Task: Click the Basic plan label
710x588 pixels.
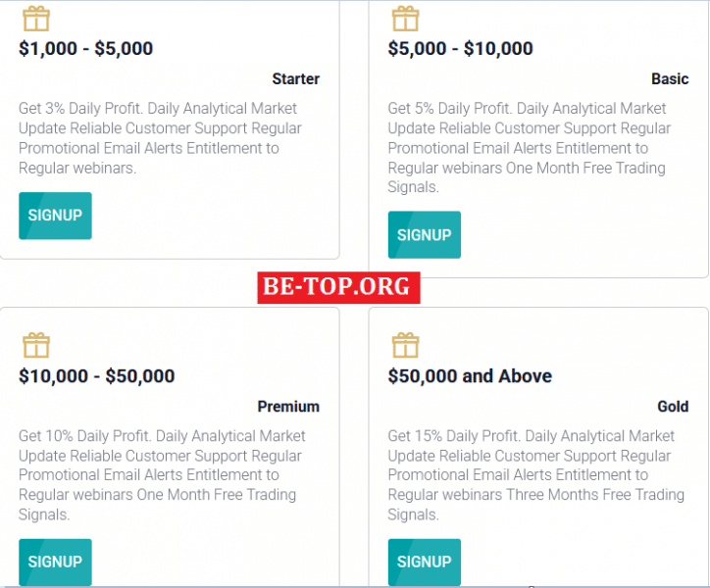Action: (670, 79)
